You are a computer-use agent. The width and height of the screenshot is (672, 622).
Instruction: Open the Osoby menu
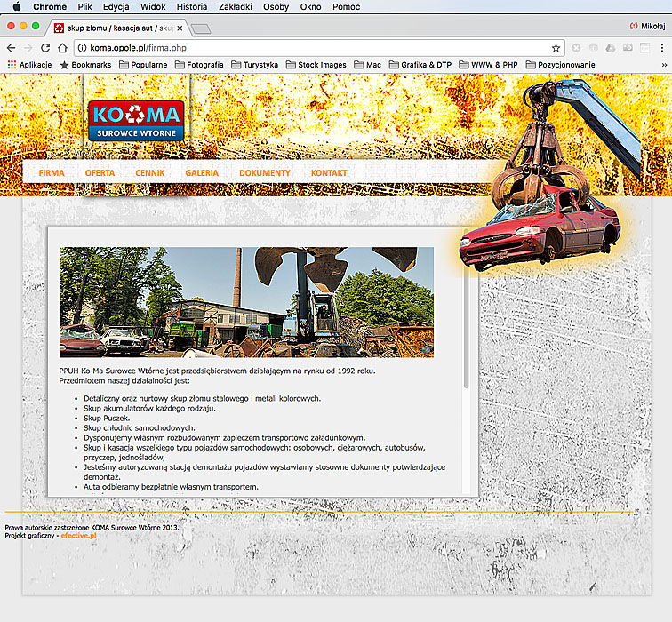(x=276, y=7)
